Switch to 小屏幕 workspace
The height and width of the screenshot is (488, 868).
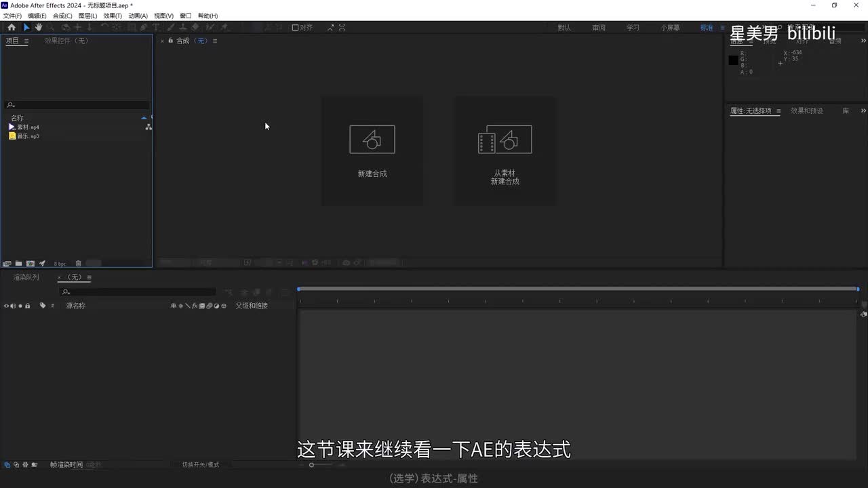tap(671, 28)
